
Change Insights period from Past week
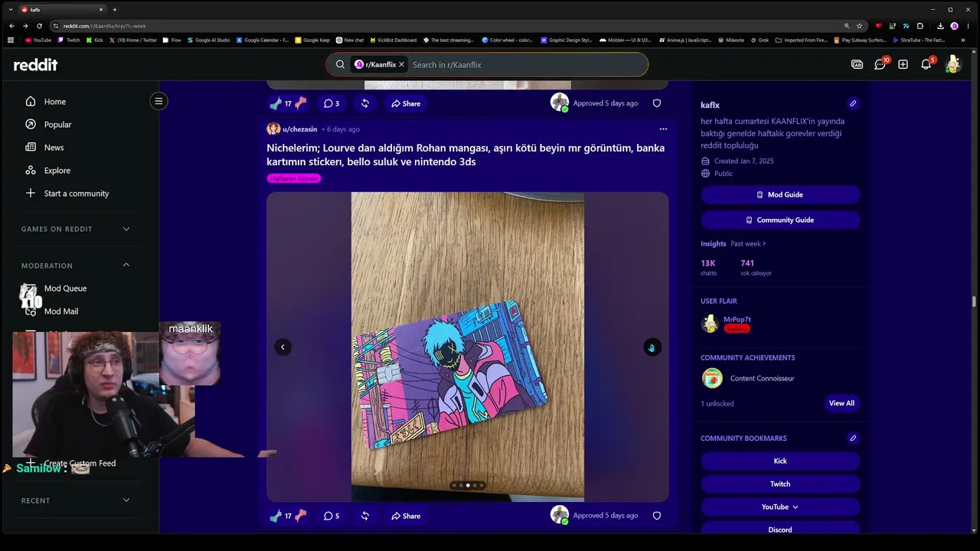coord(748,244)
